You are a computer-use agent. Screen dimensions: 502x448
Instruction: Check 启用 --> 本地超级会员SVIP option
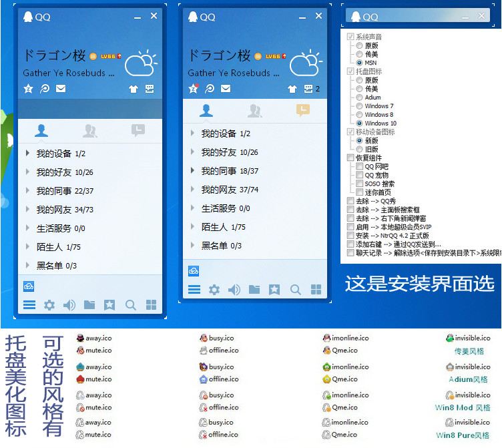[350, 227]
